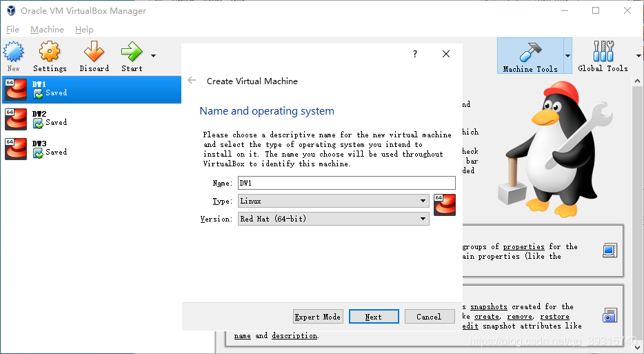Click the Red Hat icon of DW3
Viewport: 644px width, 354px height.
pos(16,149)
